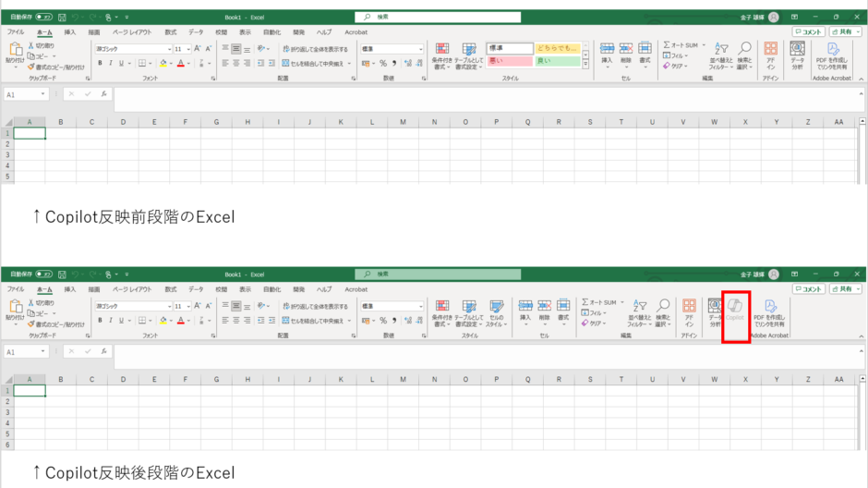The image size is (868, 488).
Task: Switch to the Formulas (数式) tab in the pre-Copilot Excel
Action: (x=171, y=32)
